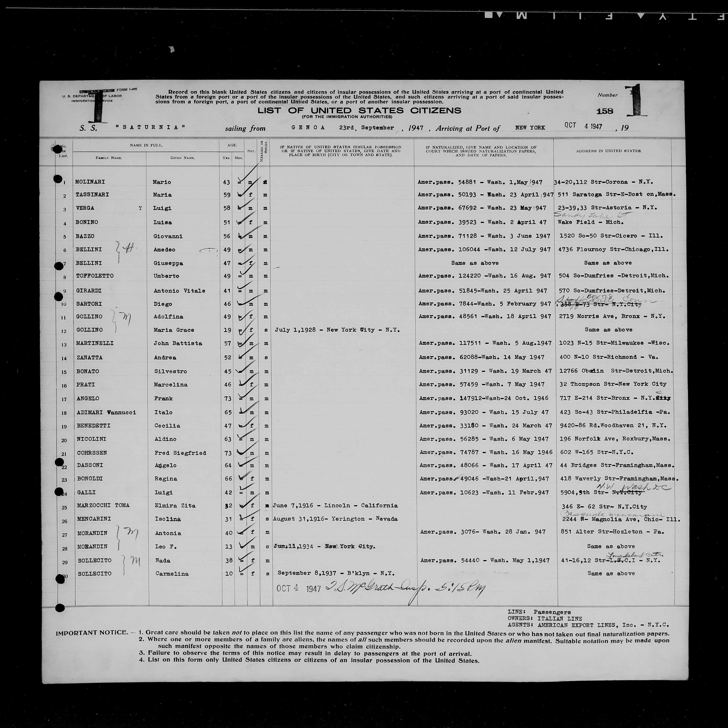Click the address 1023 N-15 Str-Milwaukee
The width and height of the screenshot is (728, 728).
pyautogui.click(x=615, y=343)
